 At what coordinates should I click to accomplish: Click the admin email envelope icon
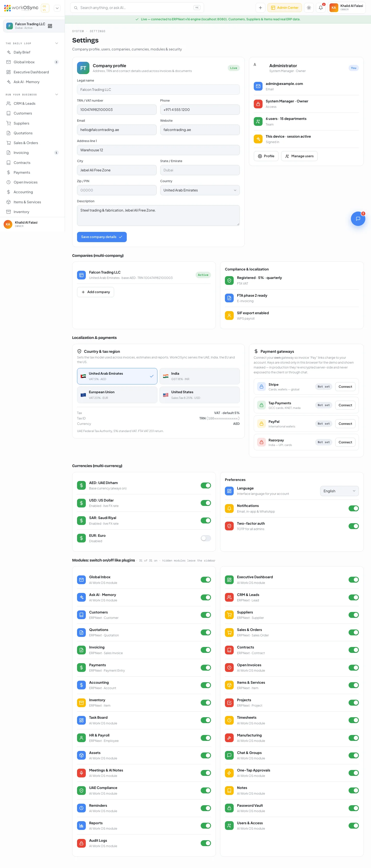[258, 86]
